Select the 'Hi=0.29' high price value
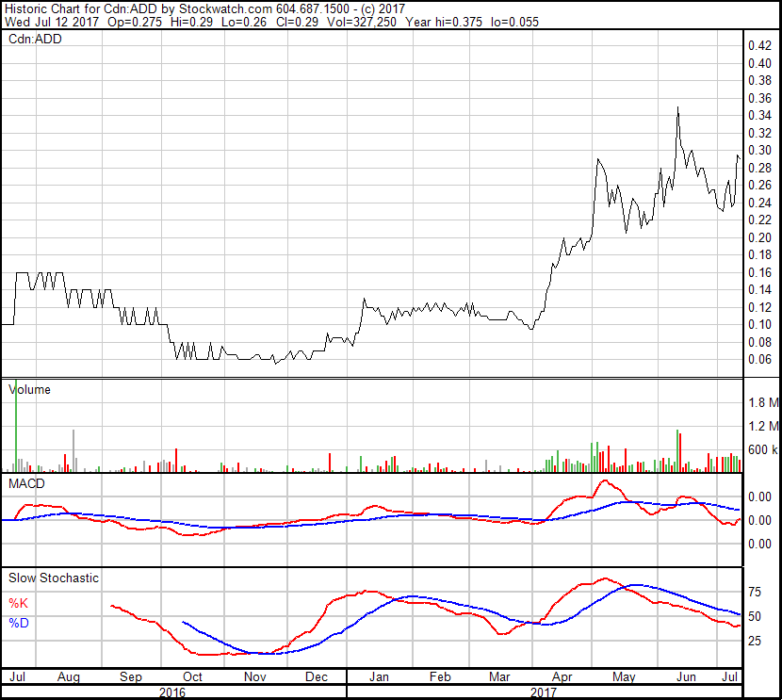The height and width of the screenshot is (700, 782). pos(191,22)
